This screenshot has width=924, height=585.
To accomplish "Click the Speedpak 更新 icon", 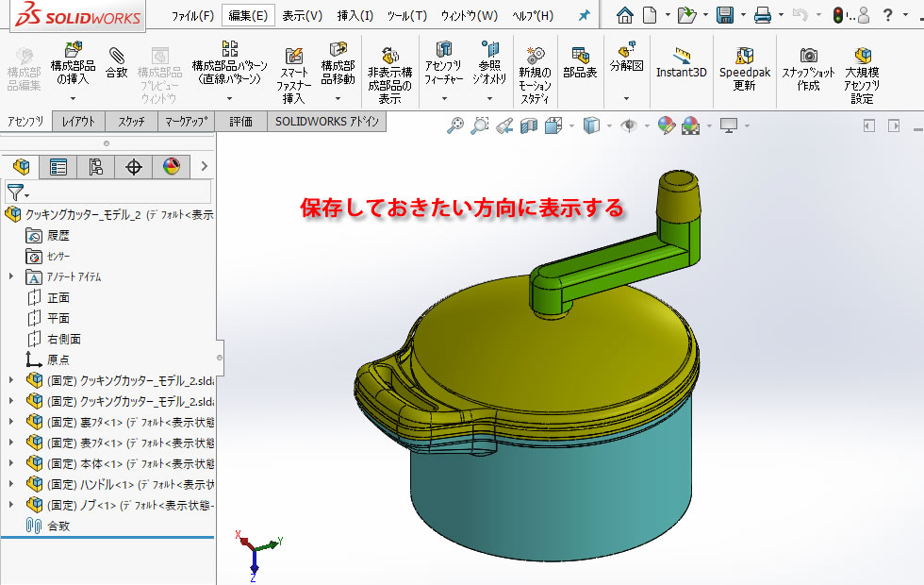I will click(745, 56).
